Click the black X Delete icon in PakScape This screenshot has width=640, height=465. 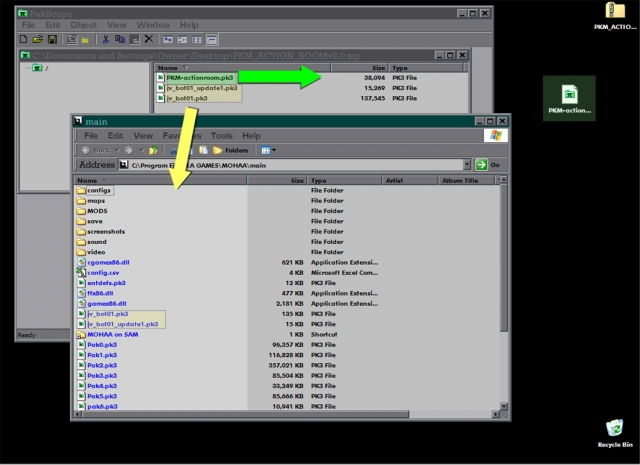click(x=149, y=39)
